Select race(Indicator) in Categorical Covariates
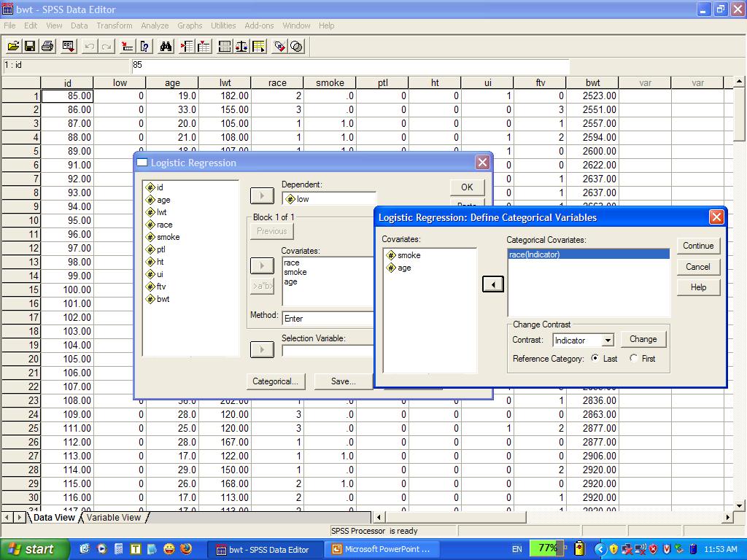Image resolution: width=747 pixels, height=560 pixels. (x=589, y=254)
